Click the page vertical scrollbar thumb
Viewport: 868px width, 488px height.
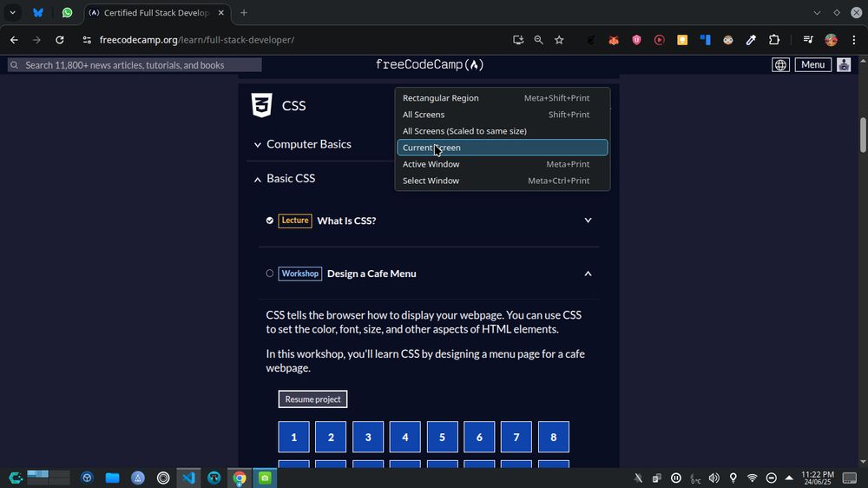coord(863,135)
